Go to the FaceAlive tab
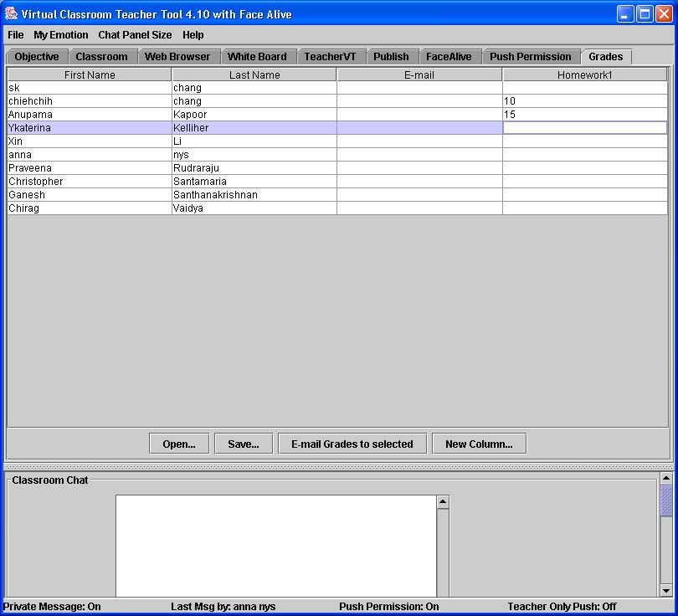Image resolution: width=678 pixels, height=616 pixels. (x=449, y=57)
